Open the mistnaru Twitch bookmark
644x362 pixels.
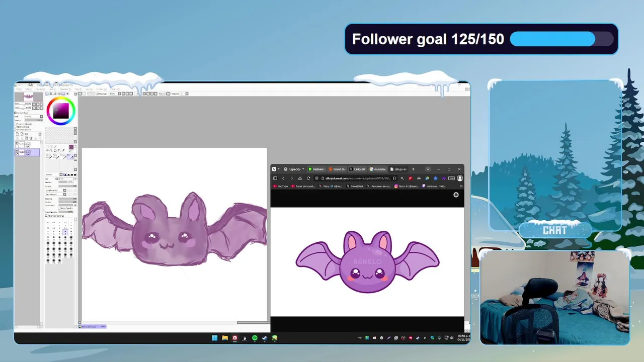434,186
